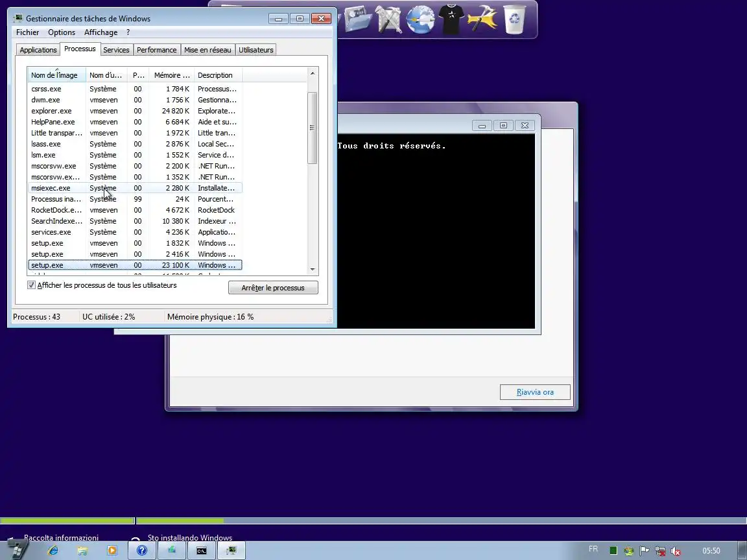
Task: Click the Windows 7 Start button
Action: pos(16,550)
